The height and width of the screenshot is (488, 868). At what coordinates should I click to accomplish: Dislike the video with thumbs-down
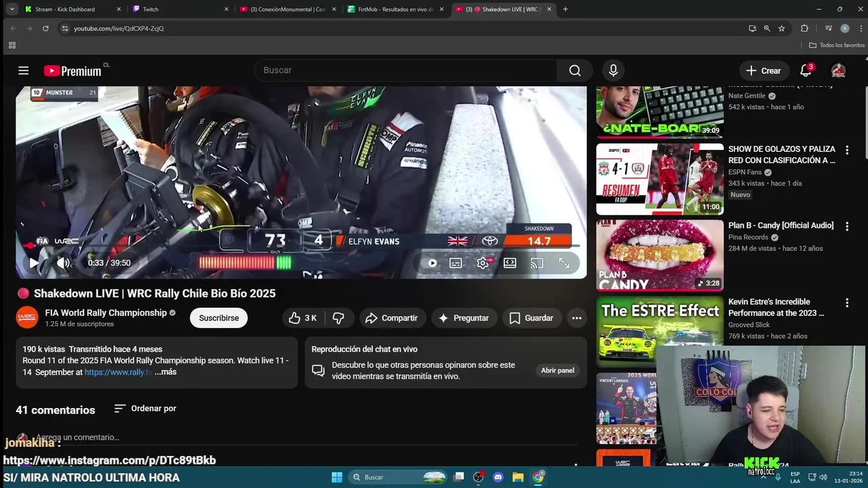[338, 318]
